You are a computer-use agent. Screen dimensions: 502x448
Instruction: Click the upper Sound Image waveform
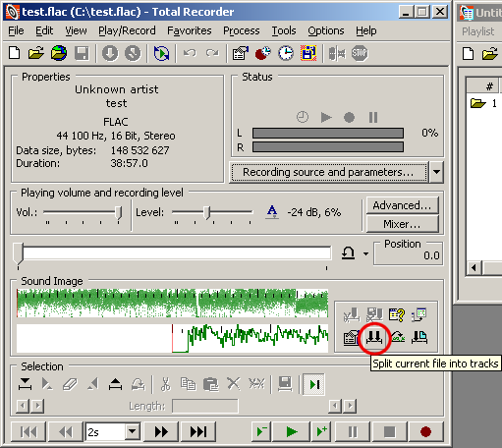[x=172, y=303]
